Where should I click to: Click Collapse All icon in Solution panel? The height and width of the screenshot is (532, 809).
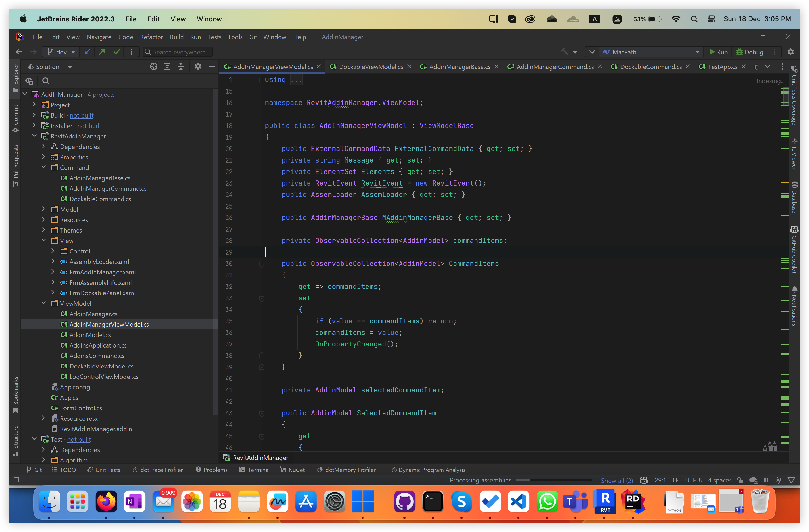[x=181, y=67]
